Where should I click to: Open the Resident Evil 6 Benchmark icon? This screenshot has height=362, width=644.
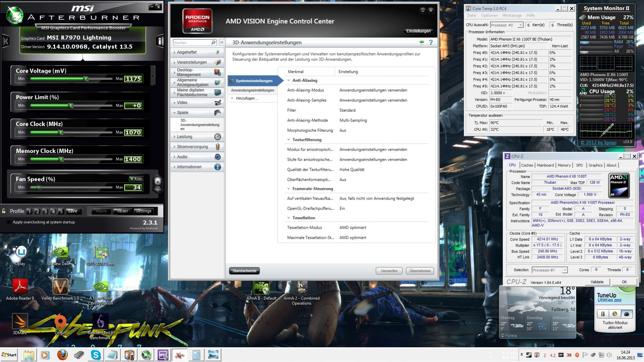click(100, 327)
